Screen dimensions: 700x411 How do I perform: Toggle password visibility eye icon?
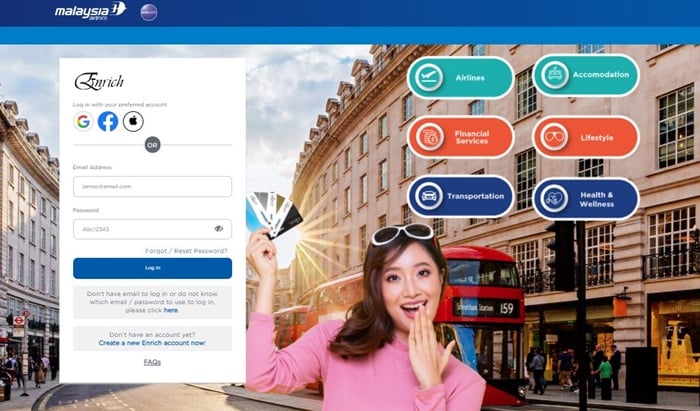218,228
